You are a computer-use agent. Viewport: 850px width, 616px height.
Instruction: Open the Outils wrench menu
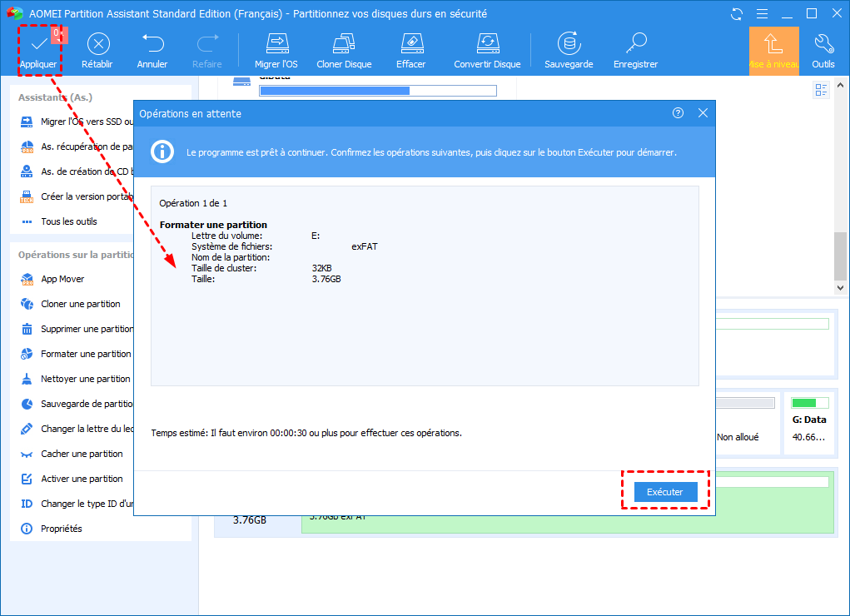coord(823,43)
